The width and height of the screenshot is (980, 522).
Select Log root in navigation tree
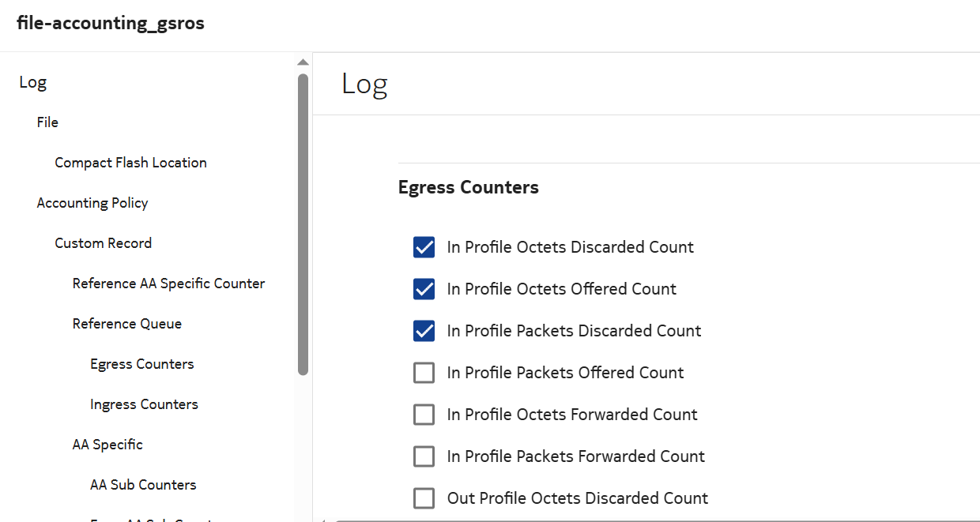[33, 82]
